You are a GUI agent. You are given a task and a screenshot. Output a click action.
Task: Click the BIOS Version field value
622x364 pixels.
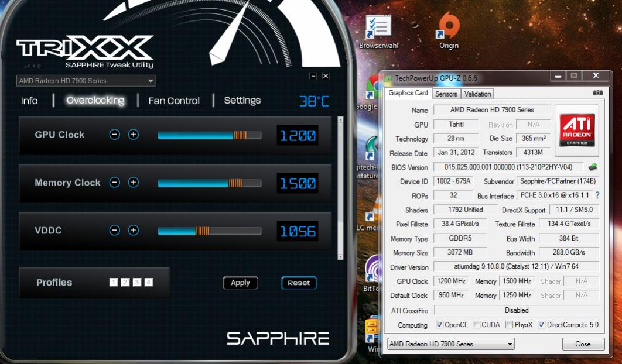pyautogui.click(x=508, y=167)
